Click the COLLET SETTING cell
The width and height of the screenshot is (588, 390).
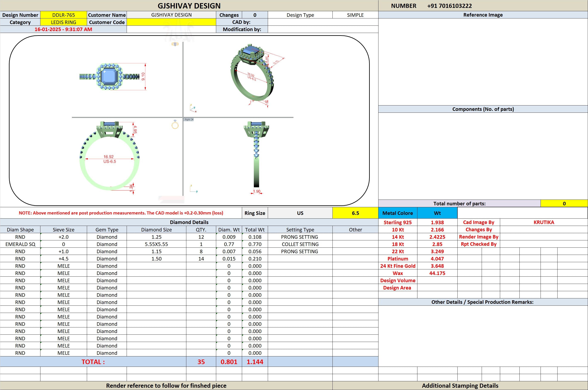coord(300,244)
